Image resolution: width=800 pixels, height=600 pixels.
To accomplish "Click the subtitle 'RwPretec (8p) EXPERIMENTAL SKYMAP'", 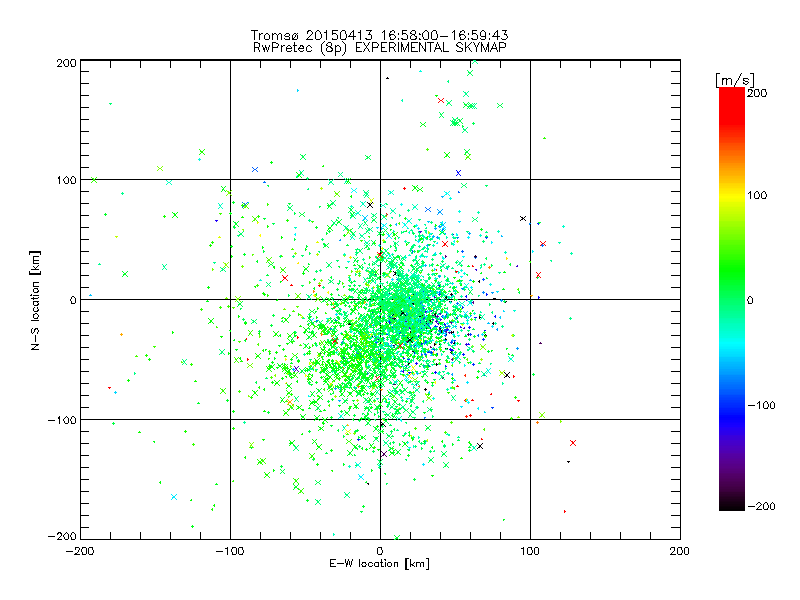I will 380,48.
